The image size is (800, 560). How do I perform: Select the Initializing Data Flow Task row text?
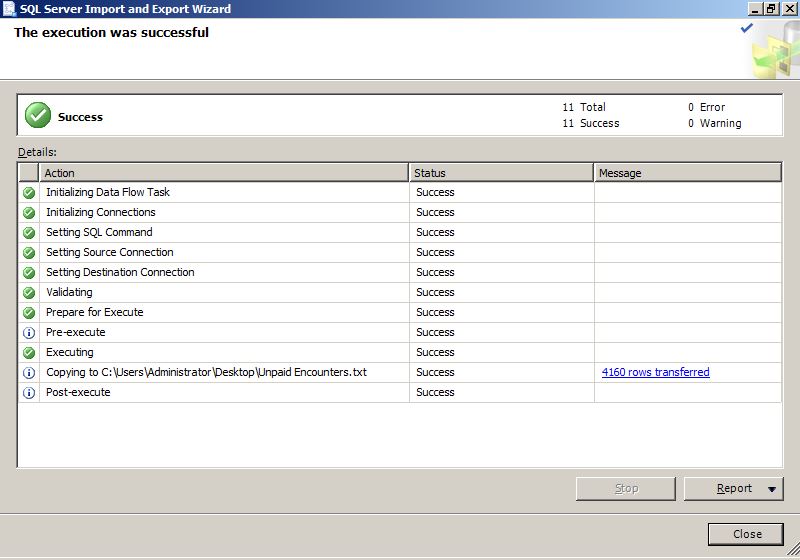[108, 192]
